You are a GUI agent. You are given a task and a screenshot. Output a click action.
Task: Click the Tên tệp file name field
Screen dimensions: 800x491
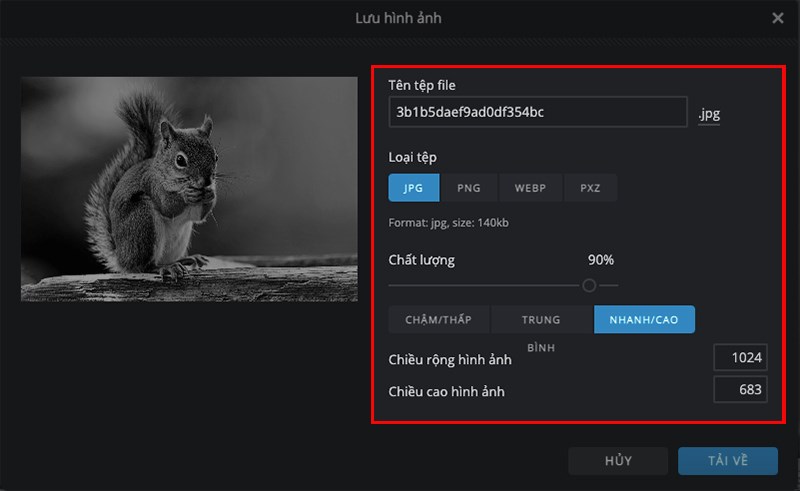click(x=537, y=112)
